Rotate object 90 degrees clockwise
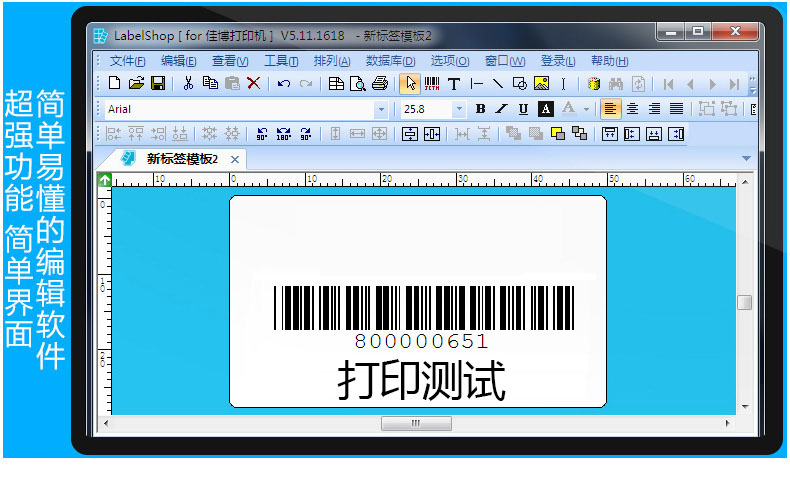This screenshot has width=790, height=494. [306, 134]
